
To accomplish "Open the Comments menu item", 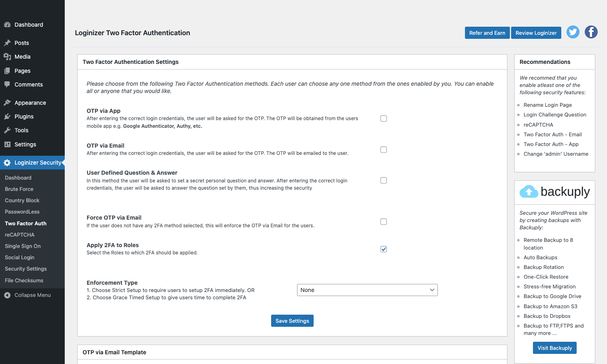I will [x=29, y=85].
